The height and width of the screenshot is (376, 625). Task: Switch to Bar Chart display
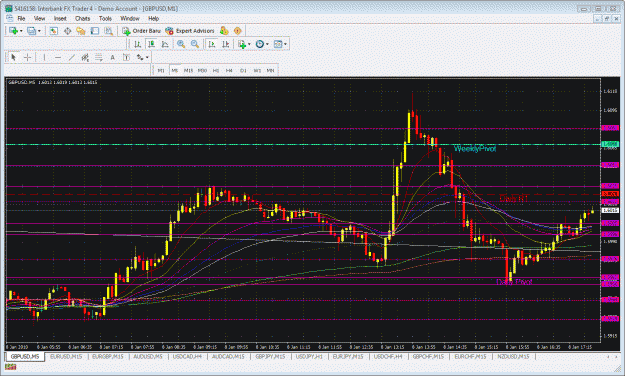(x=138, y=44)
